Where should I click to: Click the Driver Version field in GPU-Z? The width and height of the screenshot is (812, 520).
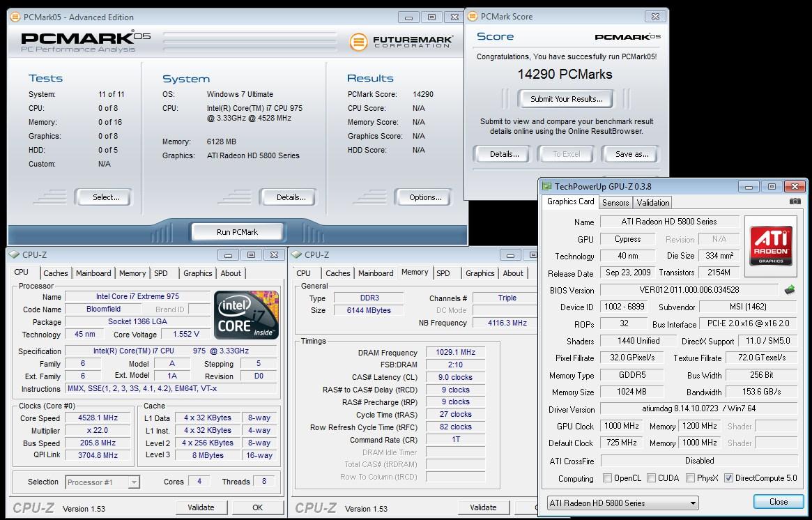[x=699, y=408]
